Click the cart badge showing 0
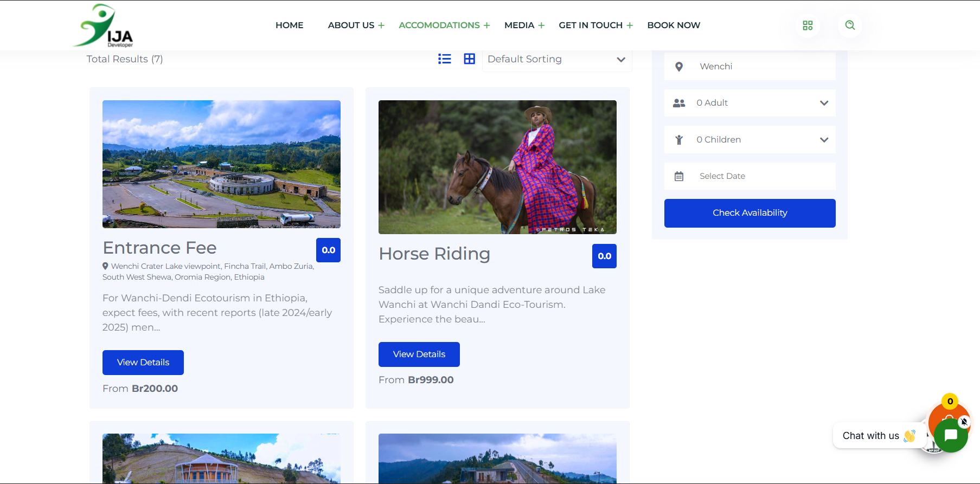Viewport: 980px width, 484px height. [950, 402]
